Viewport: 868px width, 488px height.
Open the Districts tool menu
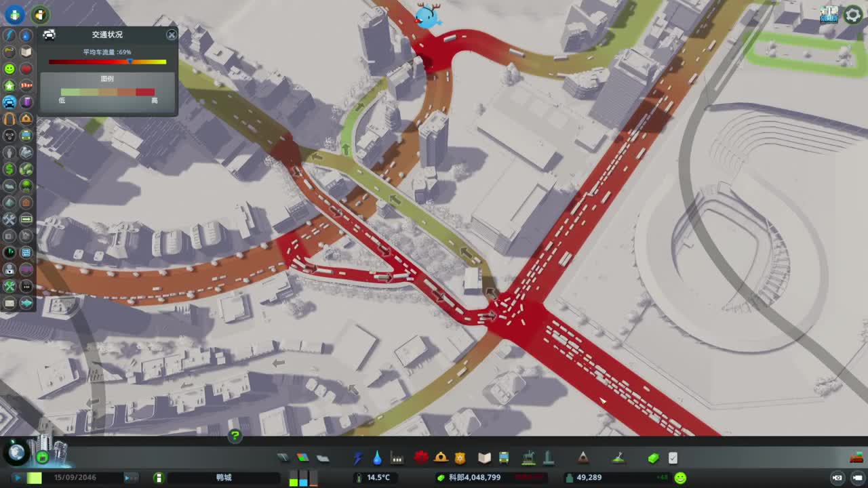point(323,458)
